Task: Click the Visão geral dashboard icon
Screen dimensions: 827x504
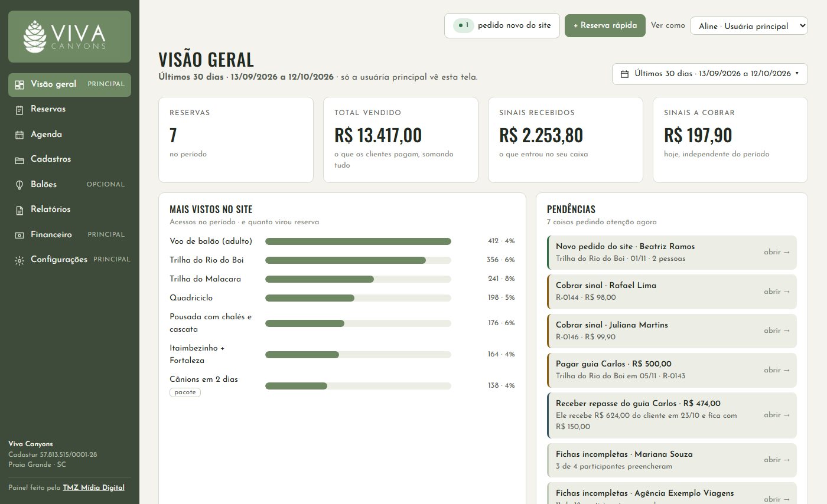Action: pyautogui.click(x=19, y=84)
